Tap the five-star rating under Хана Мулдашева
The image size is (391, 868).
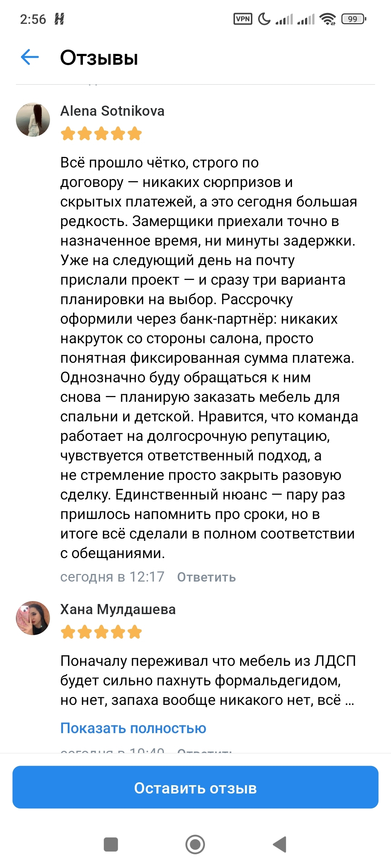101,632
